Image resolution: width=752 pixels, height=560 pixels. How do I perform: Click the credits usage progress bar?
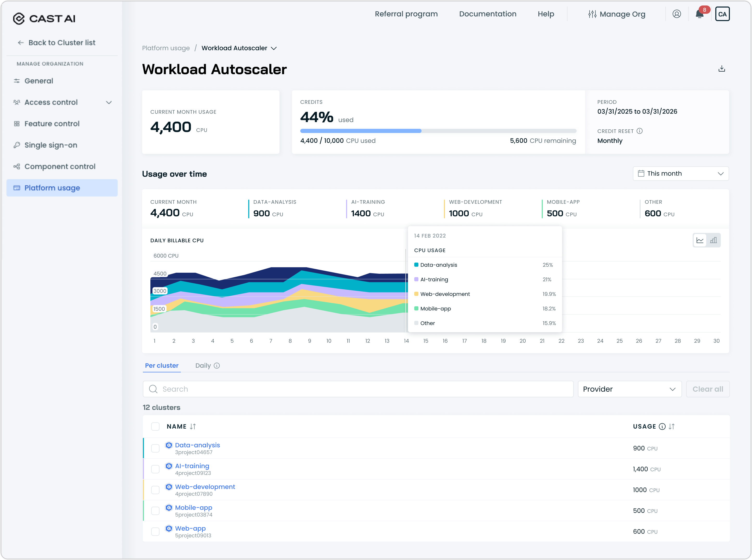(x=438, y=131)
